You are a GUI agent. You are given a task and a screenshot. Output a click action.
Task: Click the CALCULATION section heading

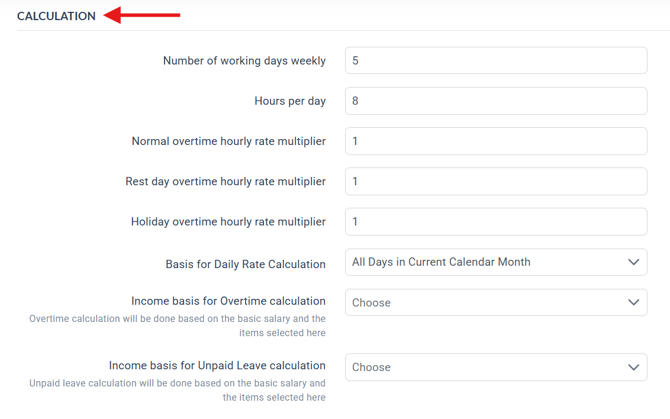56,16
